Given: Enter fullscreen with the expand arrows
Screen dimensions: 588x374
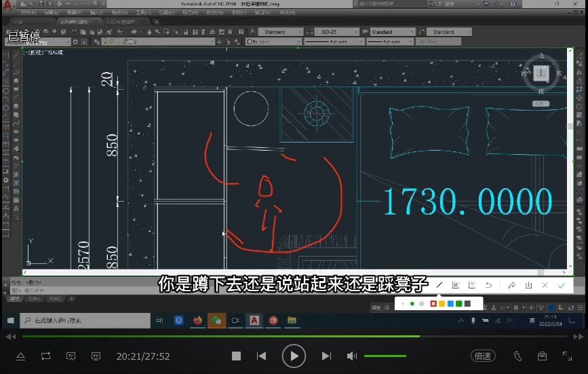Looking at the screenshot, I should 568,356.
